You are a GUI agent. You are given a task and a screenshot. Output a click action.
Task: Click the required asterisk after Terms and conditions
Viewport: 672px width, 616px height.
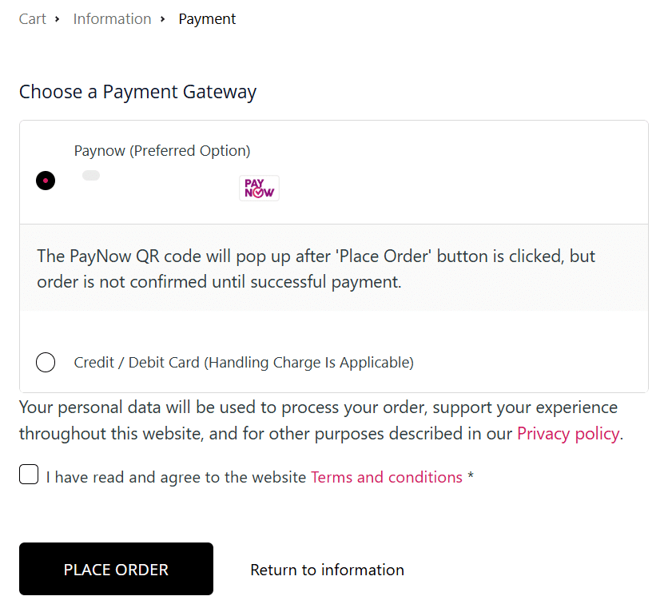tap(471, 475)
